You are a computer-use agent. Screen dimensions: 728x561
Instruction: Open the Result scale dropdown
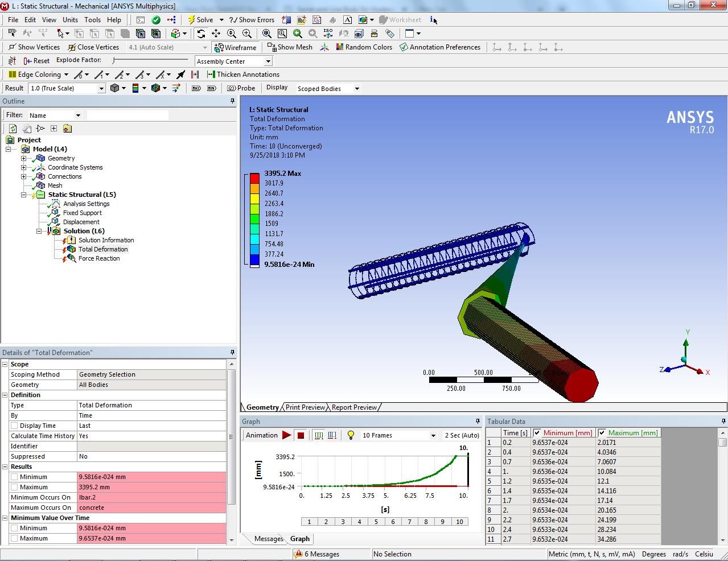tap(101, 88)
